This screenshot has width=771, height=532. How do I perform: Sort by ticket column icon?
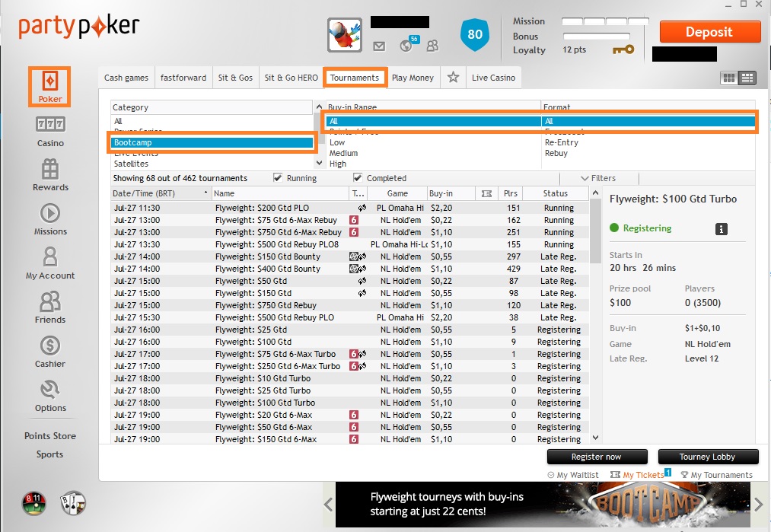486,194
